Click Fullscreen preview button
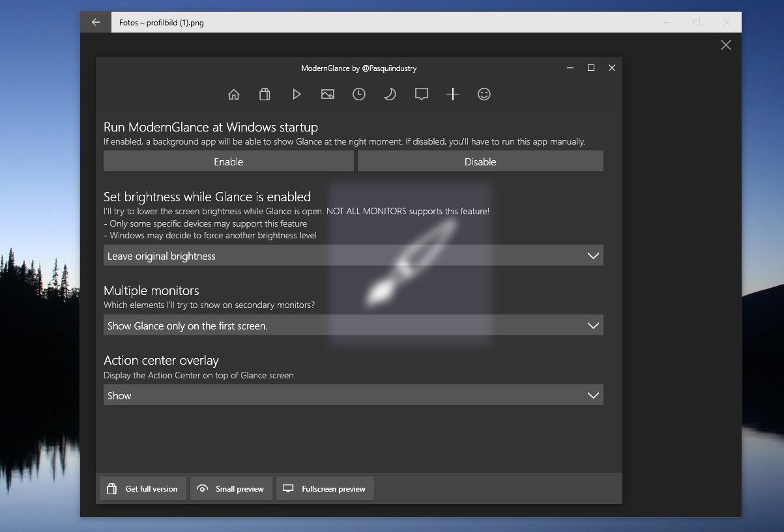This screenshot has height=532, width=784. (x=325, y=489)
